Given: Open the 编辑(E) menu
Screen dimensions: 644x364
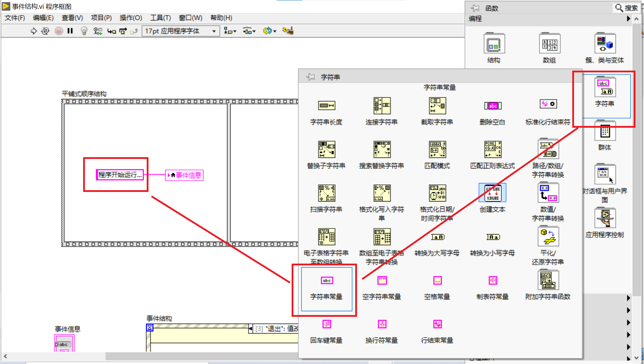Looking at the screenshot, I should pos(43,18).
